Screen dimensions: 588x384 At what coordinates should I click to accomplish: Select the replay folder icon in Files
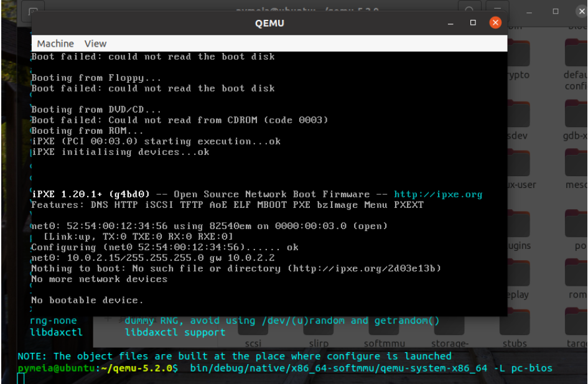click(519, 273)
